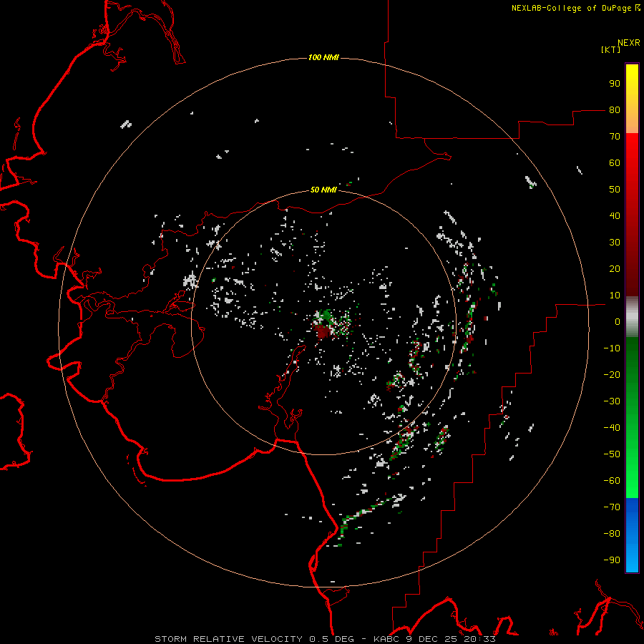Viewport: 644px width, 644px height.
Task: Click the 20 value on velocity scale
Action: tap(615, 269)
